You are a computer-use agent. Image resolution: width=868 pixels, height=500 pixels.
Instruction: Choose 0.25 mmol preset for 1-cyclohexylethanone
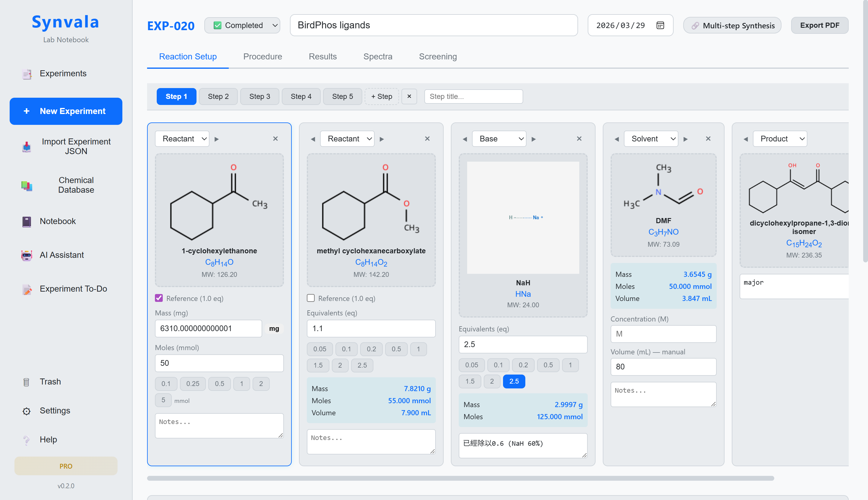193,384
